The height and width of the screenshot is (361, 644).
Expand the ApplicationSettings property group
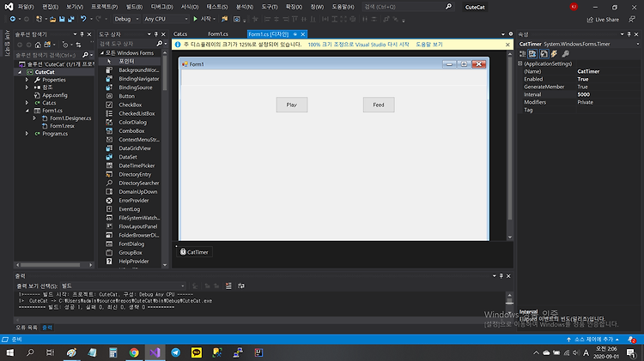coord(520,63)
